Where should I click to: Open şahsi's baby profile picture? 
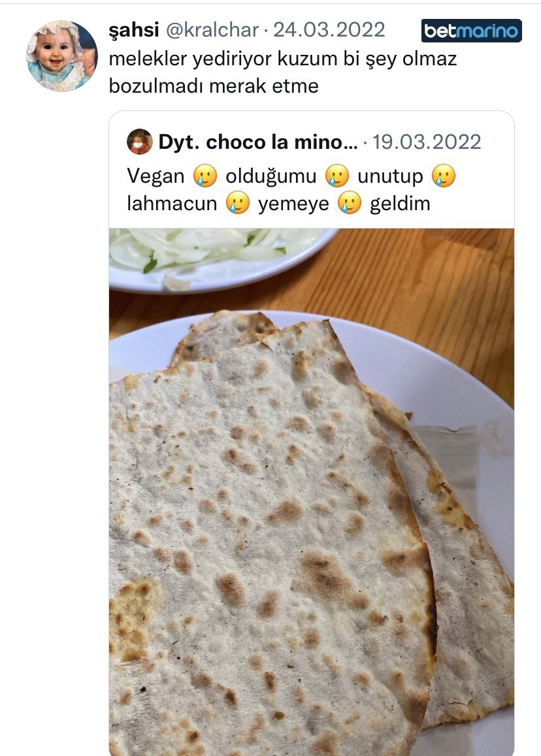tap(62, 56)
